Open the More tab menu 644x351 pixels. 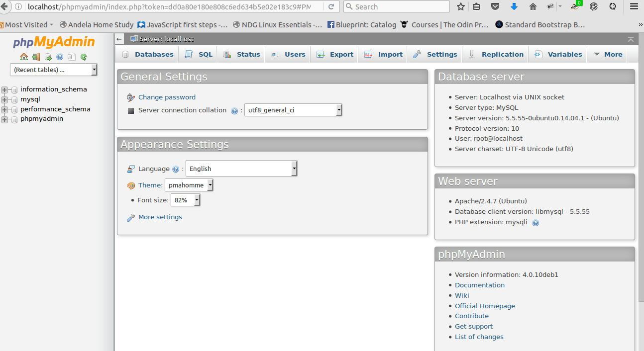coord(608,55)
